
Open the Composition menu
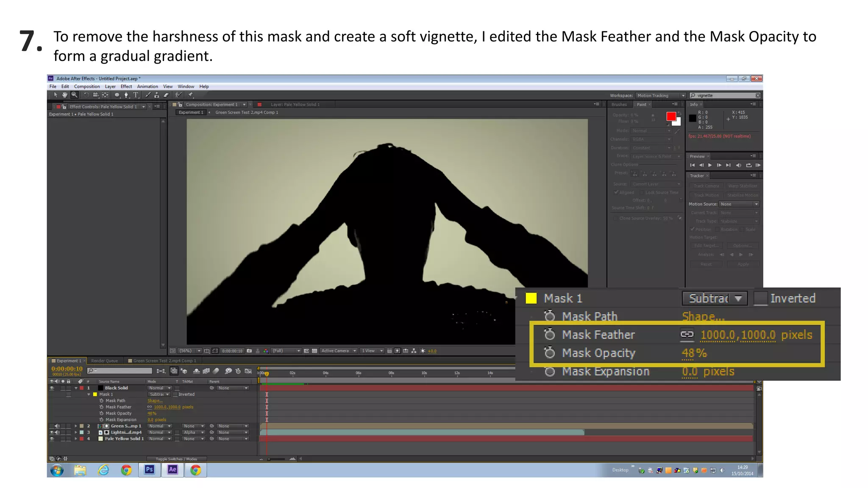click(87, 86)
